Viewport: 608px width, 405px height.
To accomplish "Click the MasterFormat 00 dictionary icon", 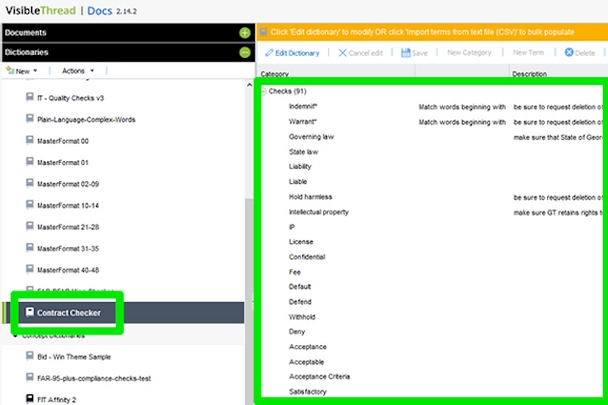I will click(x=29, y=141).
